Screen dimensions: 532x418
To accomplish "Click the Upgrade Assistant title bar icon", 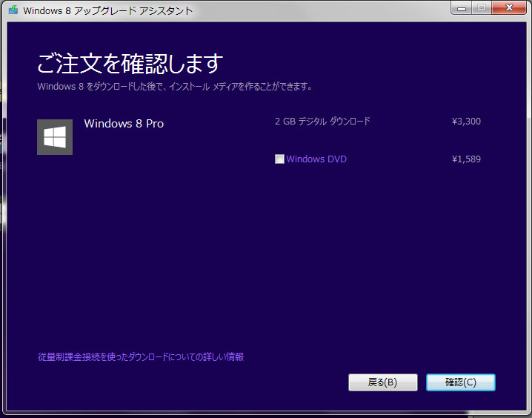I will click(13, 10).
